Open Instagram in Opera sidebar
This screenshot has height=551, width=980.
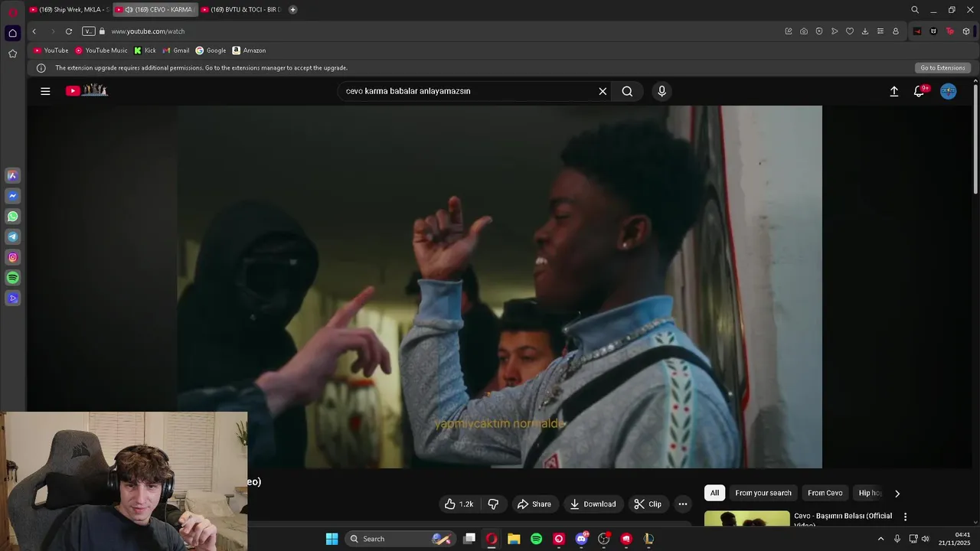tap(12, 257)
